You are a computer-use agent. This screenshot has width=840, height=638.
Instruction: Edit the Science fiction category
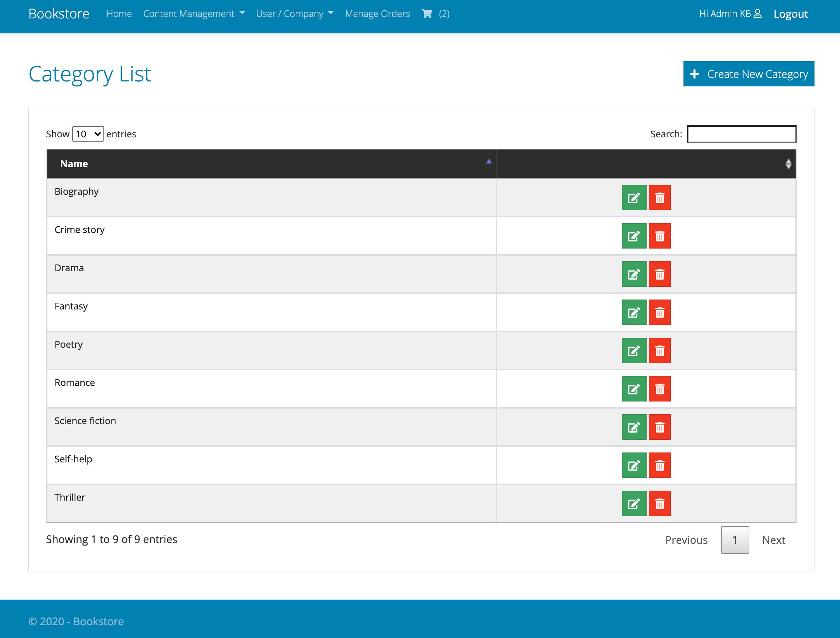634,427
